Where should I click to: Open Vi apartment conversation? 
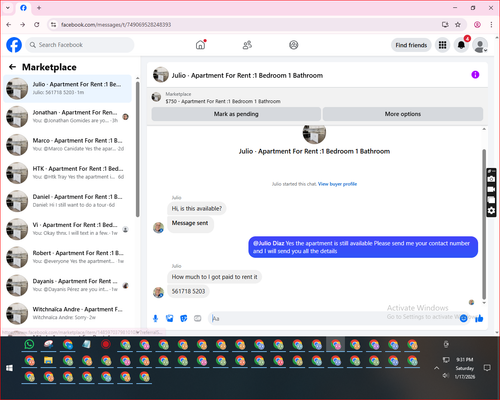coord(68,229)
